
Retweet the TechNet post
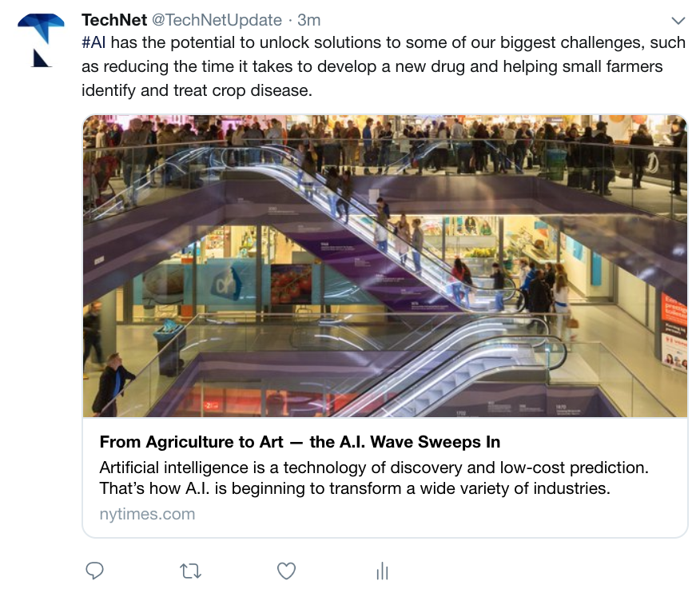click(x=191, y=571)
